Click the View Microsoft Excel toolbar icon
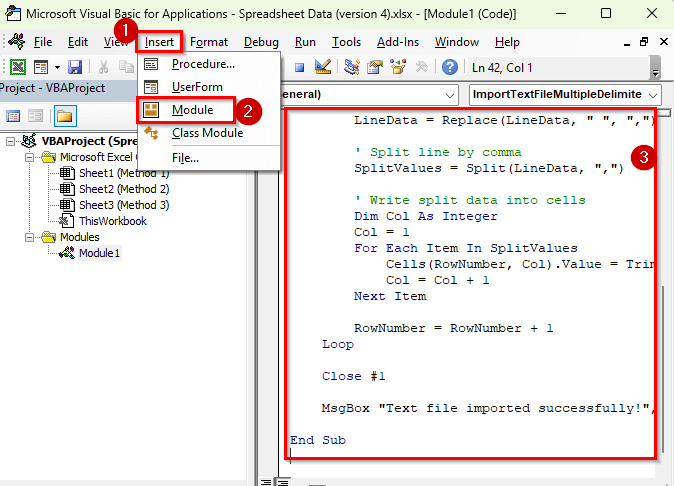Viewport: 674px width, 486px height. 18,67
